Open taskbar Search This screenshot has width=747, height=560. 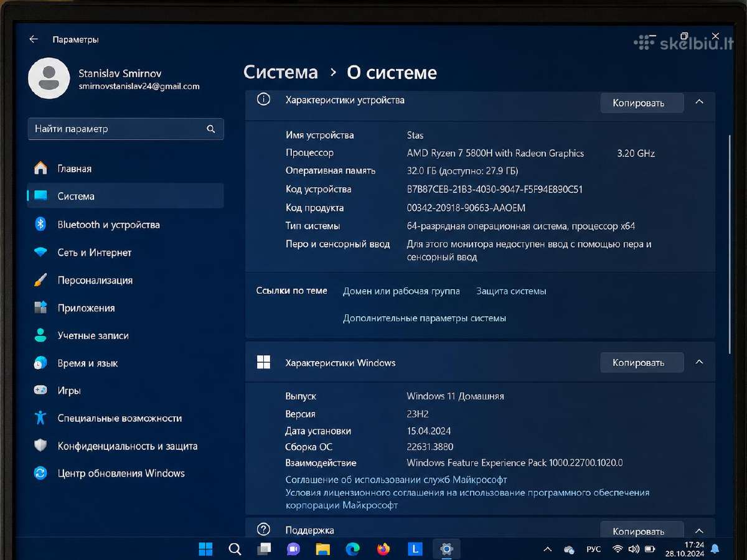[x=235, y=549]
